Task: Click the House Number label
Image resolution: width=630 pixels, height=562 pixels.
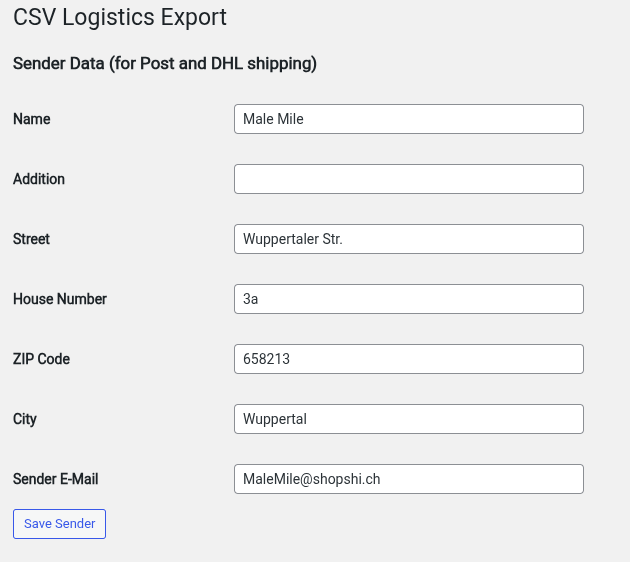Action: [x=60, y=299]
